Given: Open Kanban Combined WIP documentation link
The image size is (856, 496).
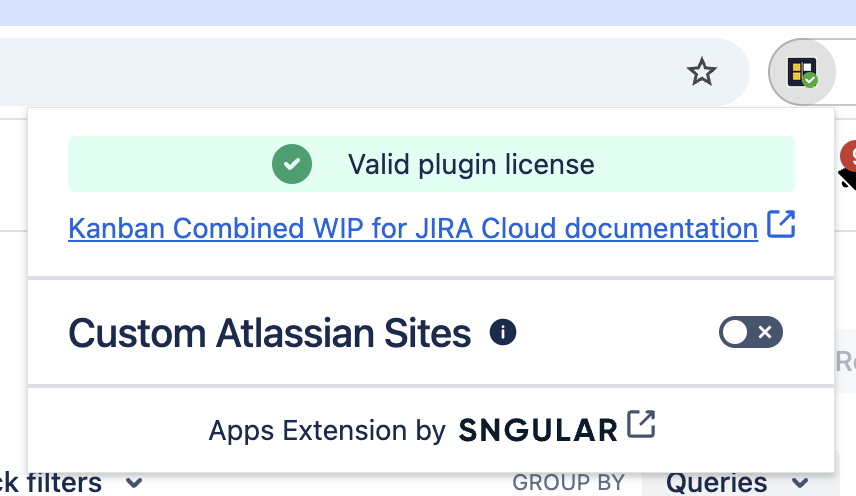Looking at the screenshot, I should 412,228.
